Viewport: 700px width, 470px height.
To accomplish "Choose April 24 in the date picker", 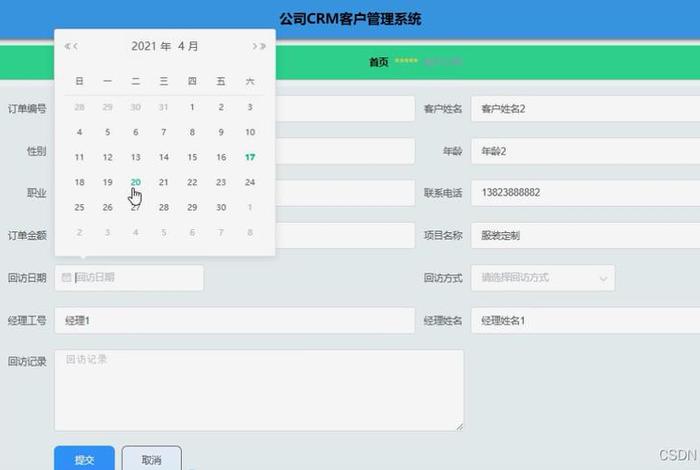I will [250, 182].
